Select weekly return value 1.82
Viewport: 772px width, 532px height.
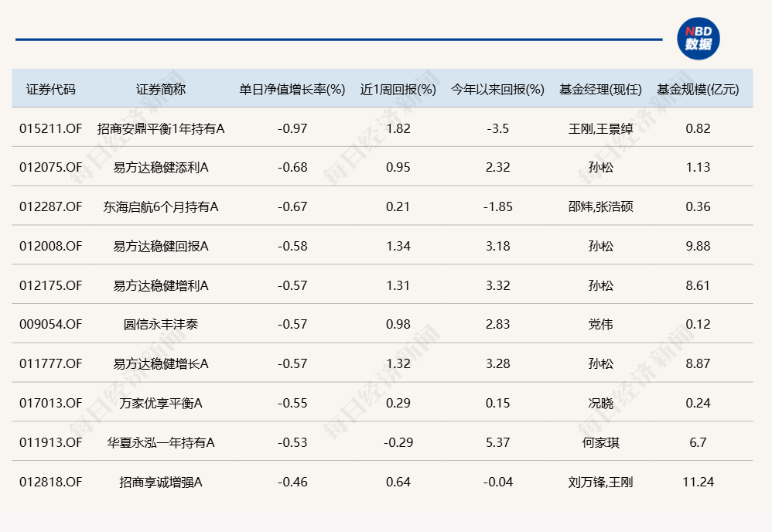[x=398, y=128]
